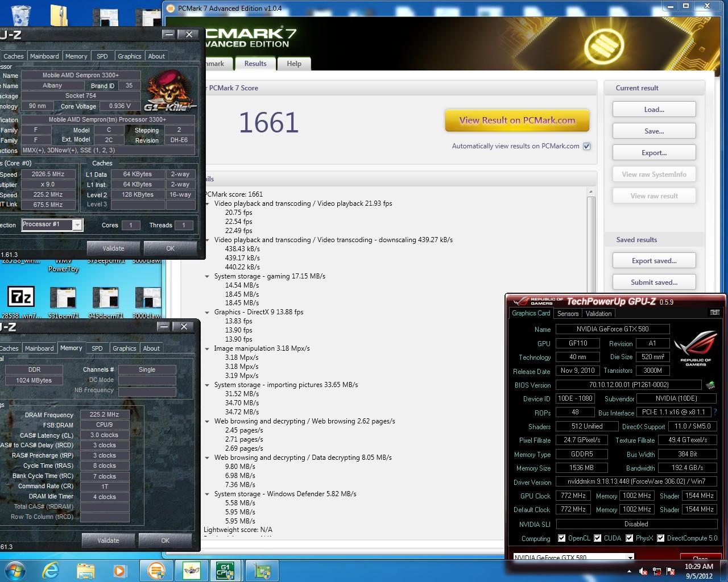Toggle the DirectCompute 5.0 checkbox
Image resolution: width=728 pixels, height=582 pixels.
click(661, 538)
